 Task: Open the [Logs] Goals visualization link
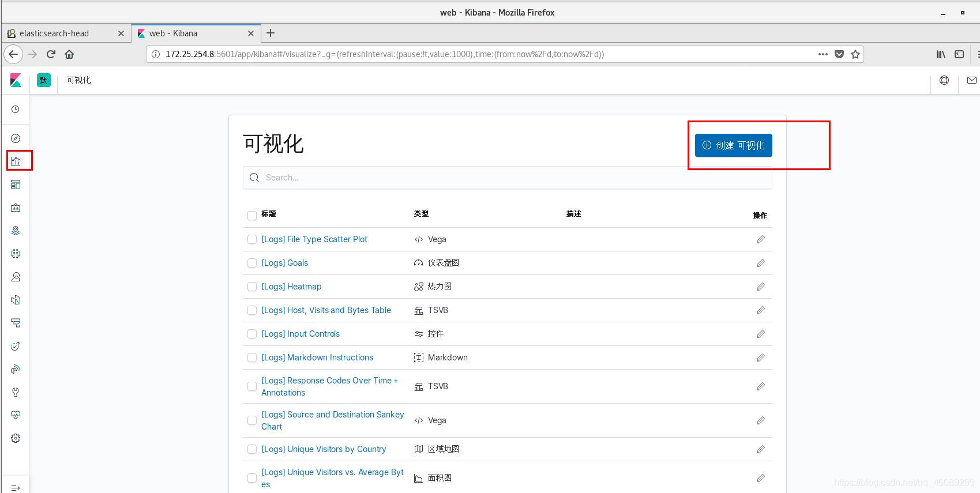point(285,263)
